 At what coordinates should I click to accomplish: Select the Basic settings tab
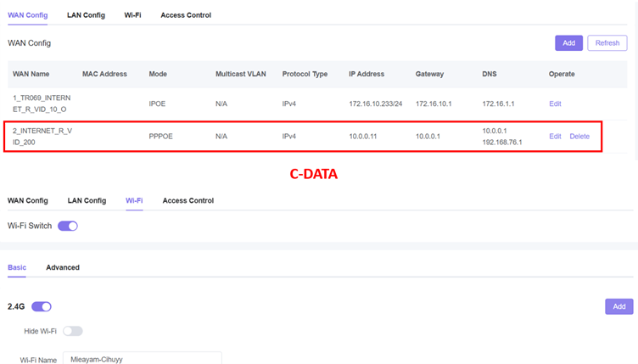pos(17,267)
